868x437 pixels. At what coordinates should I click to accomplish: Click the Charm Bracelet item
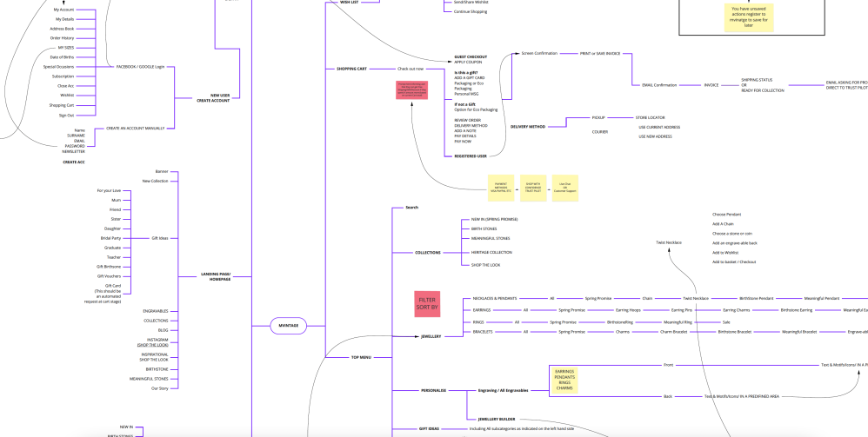click(674, 332)
